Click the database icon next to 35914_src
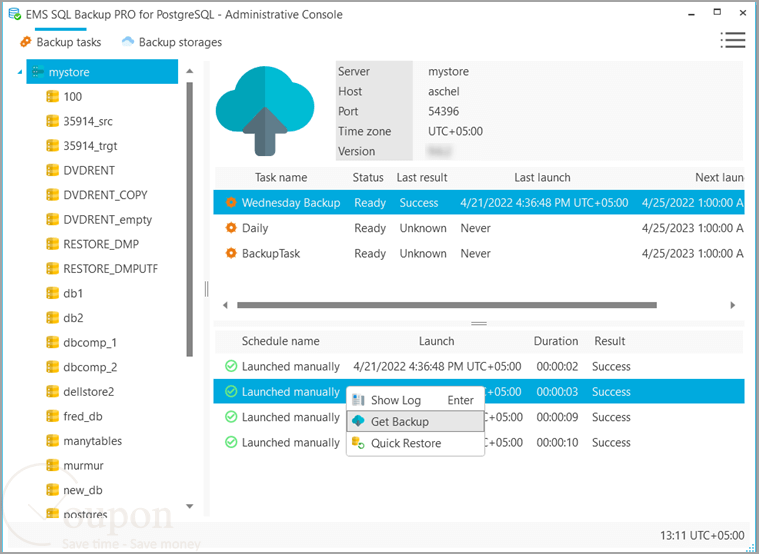This screenshot has width=759, height=554. 52,121
